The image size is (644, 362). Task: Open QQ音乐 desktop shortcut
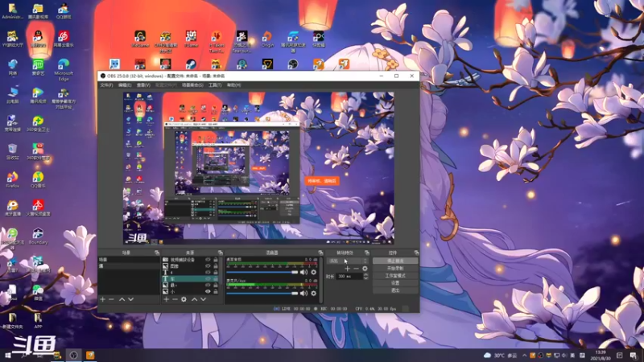click(38, 179)
